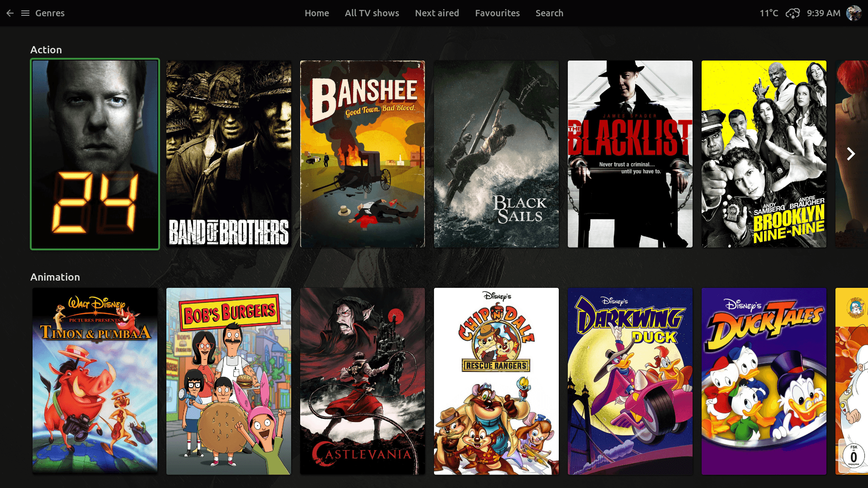This screenshot has width=868, height=488.
Task: Click the 11°C temperature indicator
Action: tap(769, 13)
